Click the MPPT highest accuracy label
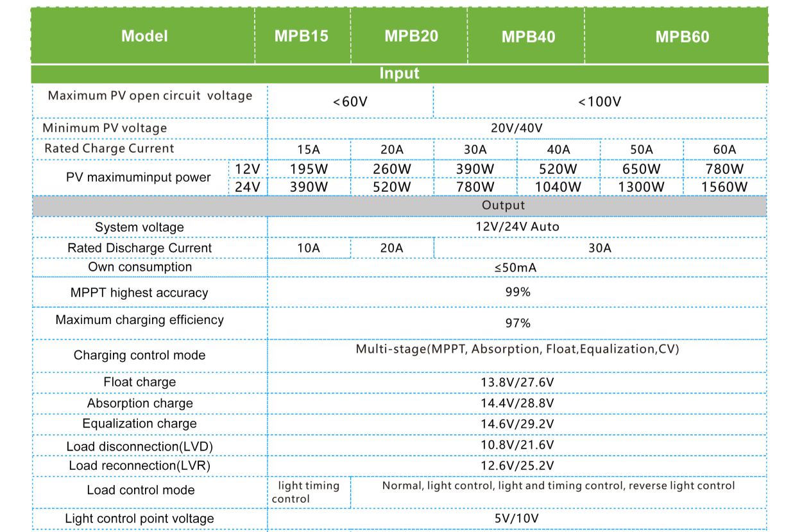The image size is (802, 532). [139, 293]
